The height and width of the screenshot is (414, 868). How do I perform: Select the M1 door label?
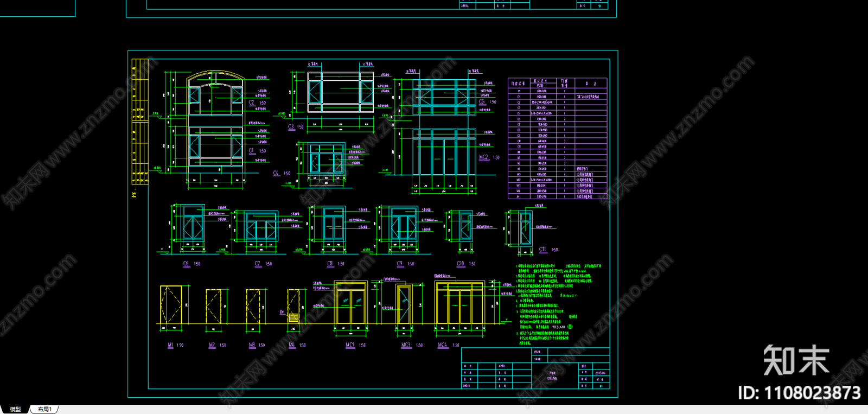tap(170, 345)
